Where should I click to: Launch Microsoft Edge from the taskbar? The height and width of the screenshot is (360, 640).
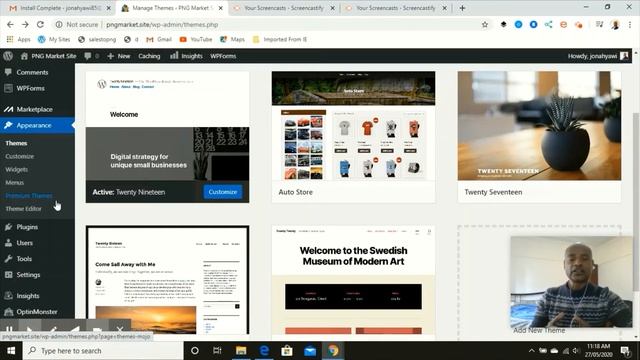point(264,351)
